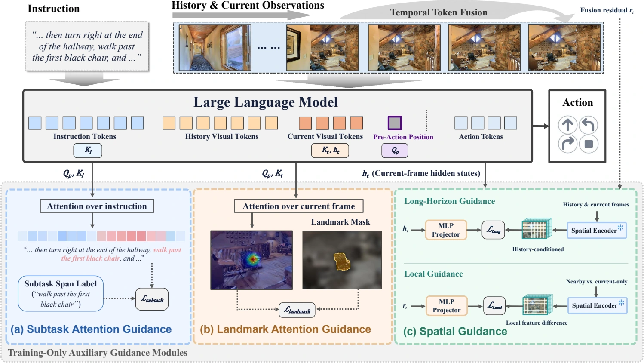Select the Training-Only Auxiliary Guidance Modules label
This screenshot has width=644, height=363.
pos(98,353)
